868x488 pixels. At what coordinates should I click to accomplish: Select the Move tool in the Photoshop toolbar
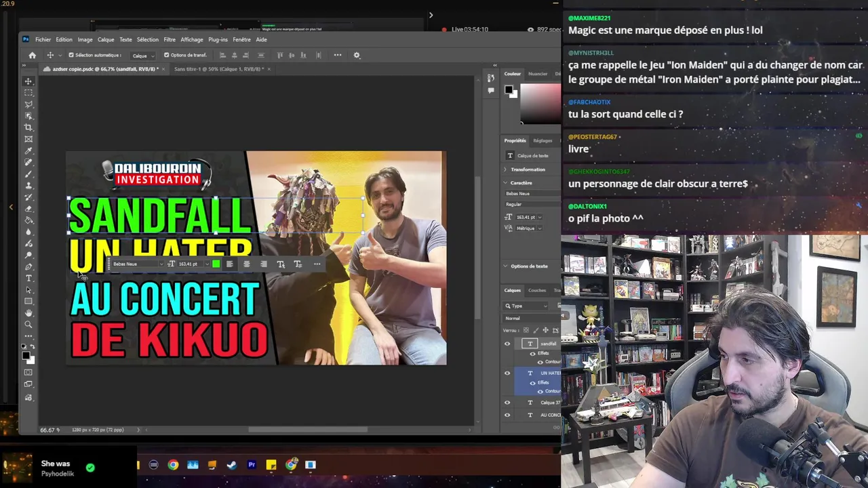click(x=28, y=81)
